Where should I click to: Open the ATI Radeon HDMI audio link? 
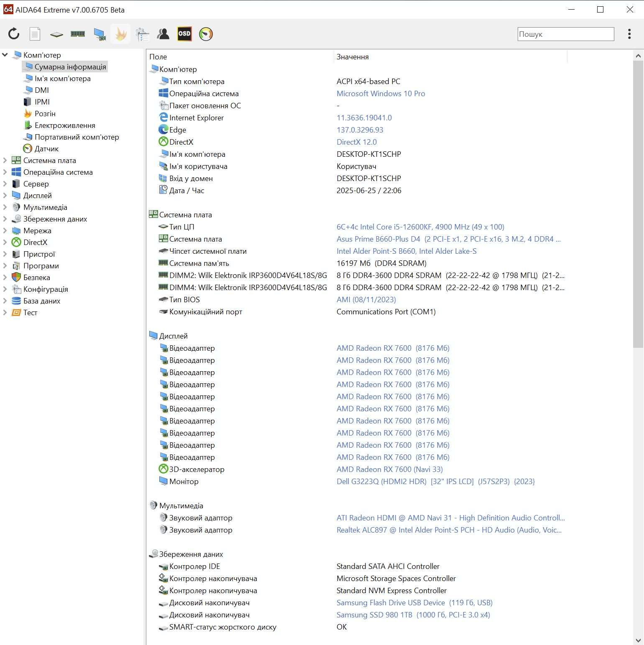pyautogui.click(x=451, y=518)
